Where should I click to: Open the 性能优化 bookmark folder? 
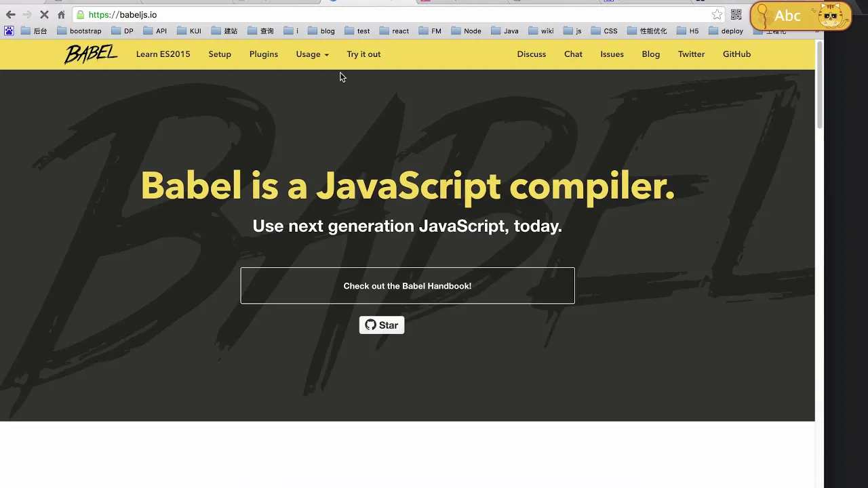pos(648,30)
